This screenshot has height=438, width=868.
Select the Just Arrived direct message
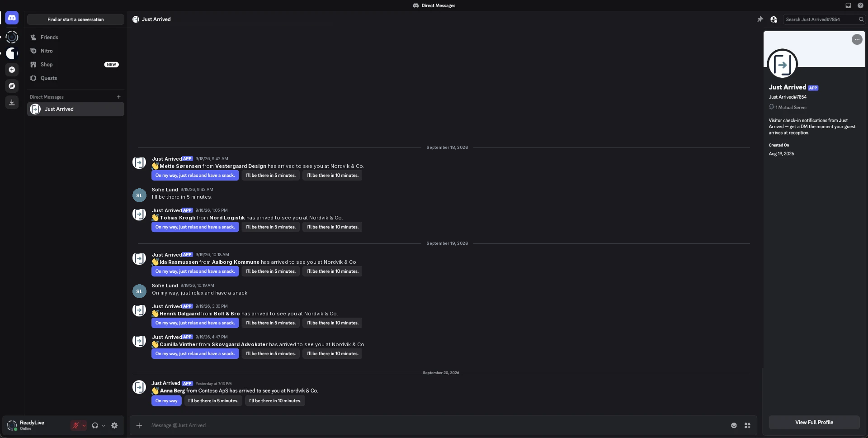[75, 109]
